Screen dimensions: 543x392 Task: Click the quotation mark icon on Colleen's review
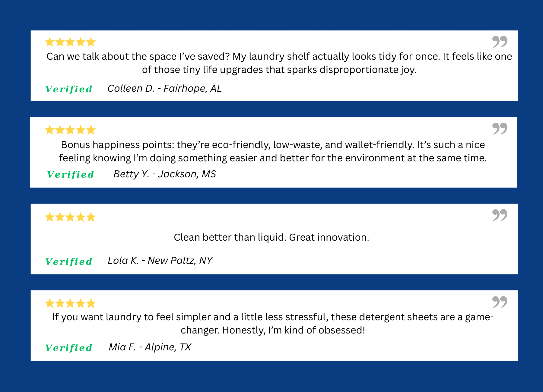tap(500, 42)
